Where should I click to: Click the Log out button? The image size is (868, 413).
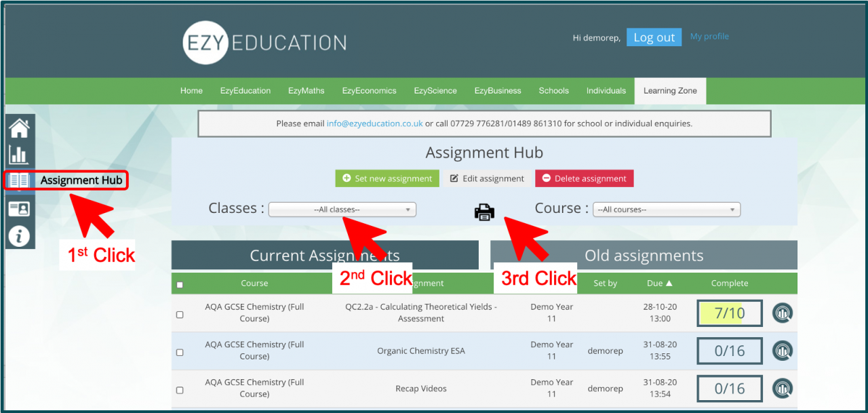(654, 37)
